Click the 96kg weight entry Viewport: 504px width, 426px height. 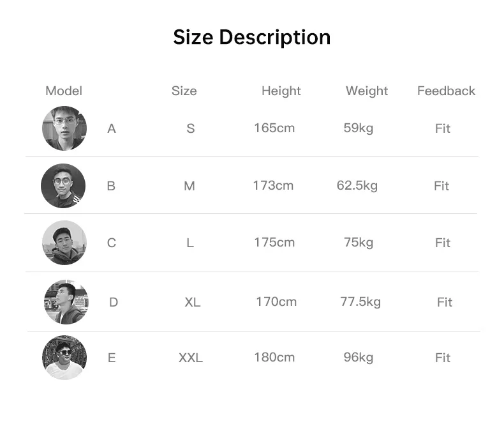coord(359,357)
